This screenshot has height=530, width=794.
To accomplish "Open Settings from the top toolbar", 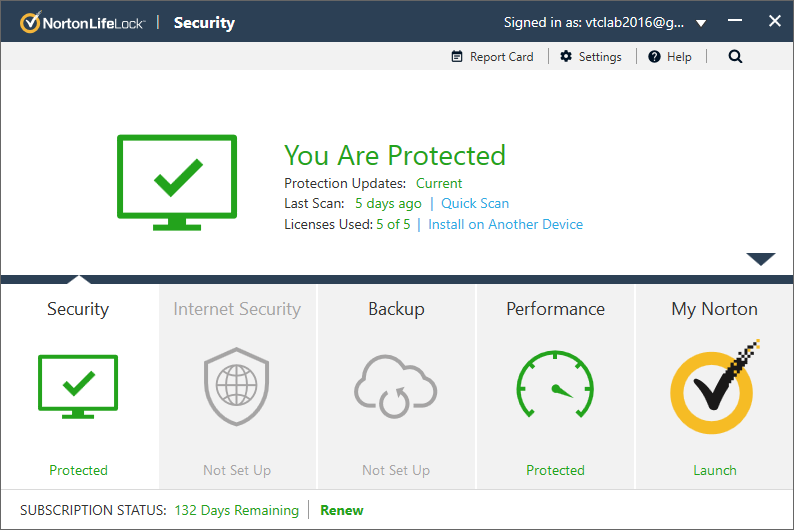I will 590,57.
